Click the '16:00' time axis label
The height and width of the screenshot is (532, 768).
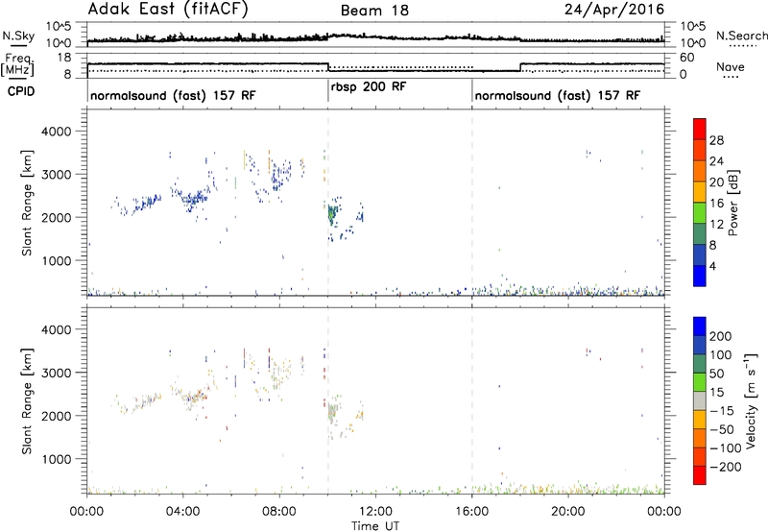[472, 512]
